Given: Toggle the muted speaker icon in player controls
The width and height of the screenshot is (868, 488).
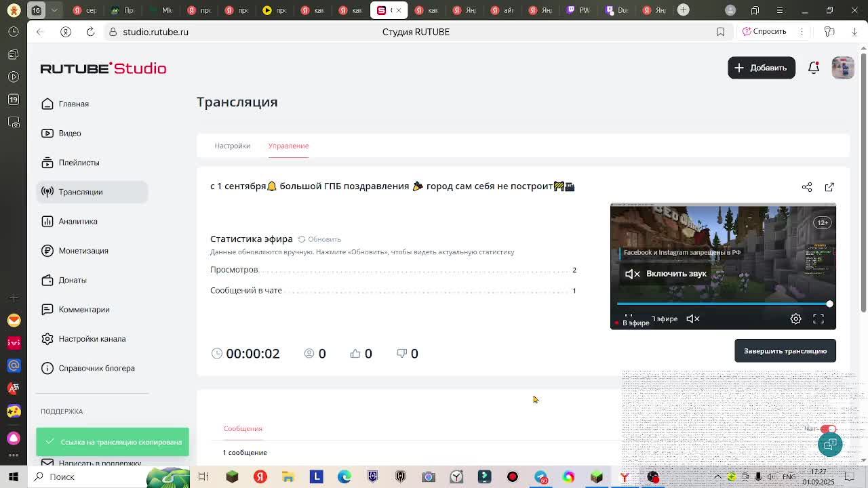Looking at the screenshot, I should point(693,319).
